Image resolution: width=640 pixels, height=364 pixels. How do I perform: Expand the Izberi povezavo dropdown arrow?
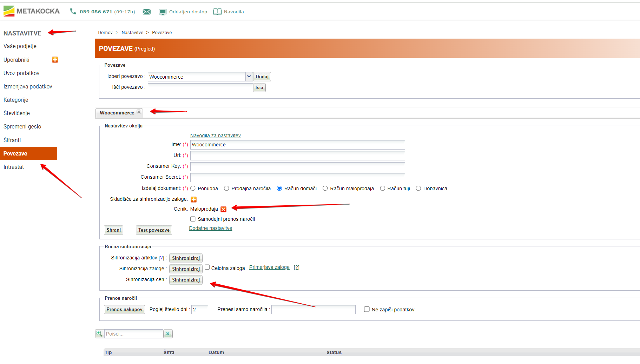click(x=249, y=77)
